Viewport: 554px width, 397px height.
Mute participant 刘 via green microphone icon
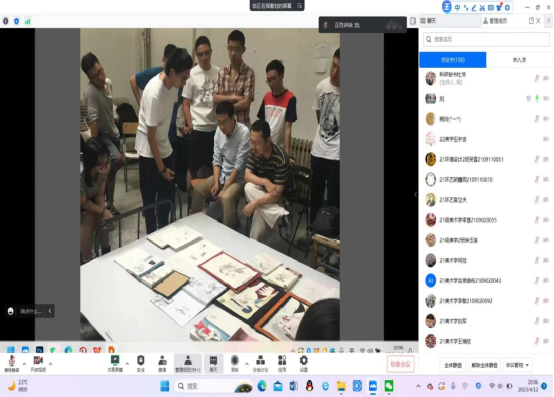click(537, 99)
